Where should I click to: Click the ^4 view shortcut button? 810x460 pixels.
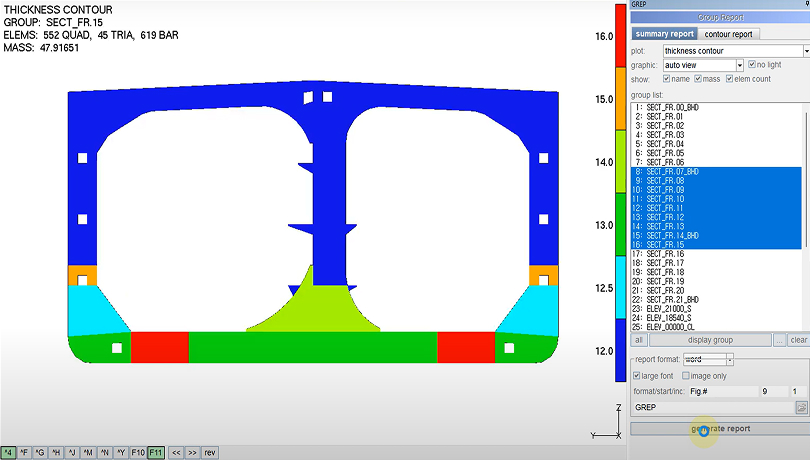click(8, 453)
